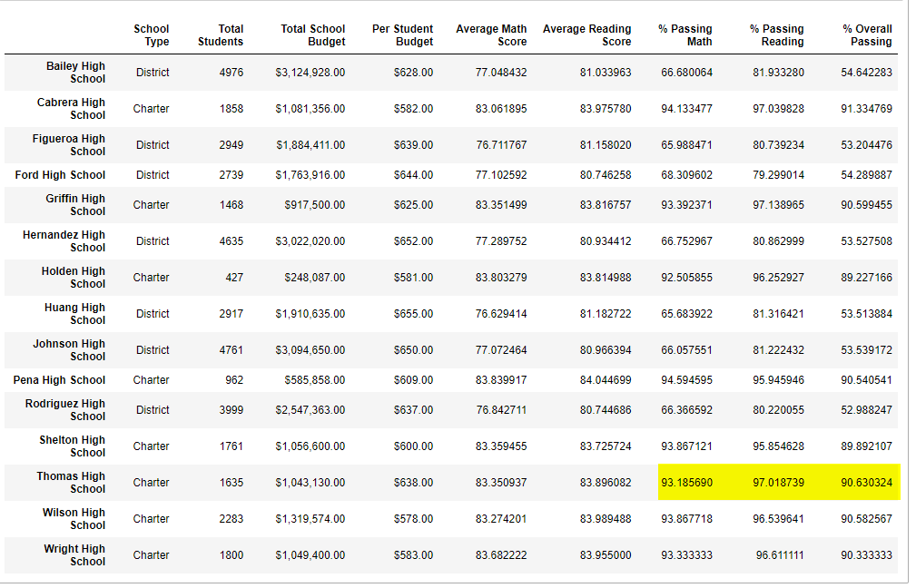The height and width of the screenshot is (588, 916).
Task: Click the % Overall Passing header
Action: point(867,35)
